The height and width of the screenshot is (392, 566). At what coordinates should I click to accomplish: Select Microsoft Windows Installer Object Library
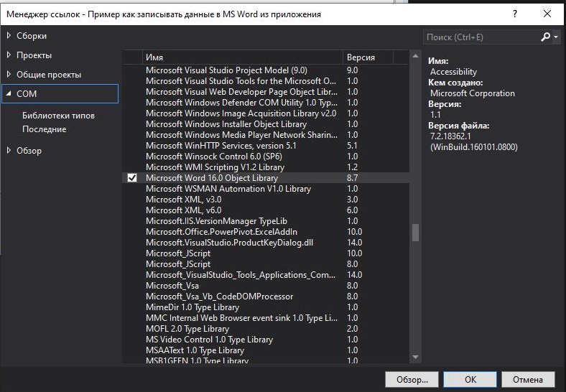[x=266, y=123]
